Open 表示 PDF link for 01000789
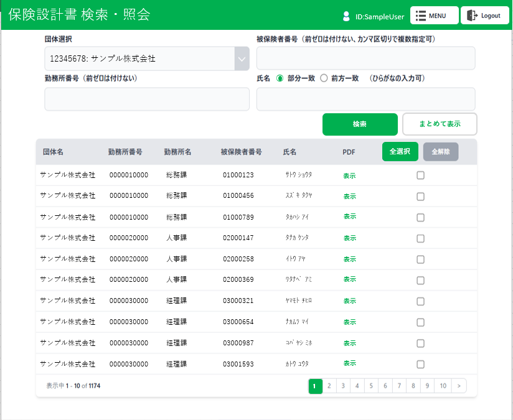513x420 pixels. (x=349, y=217)
